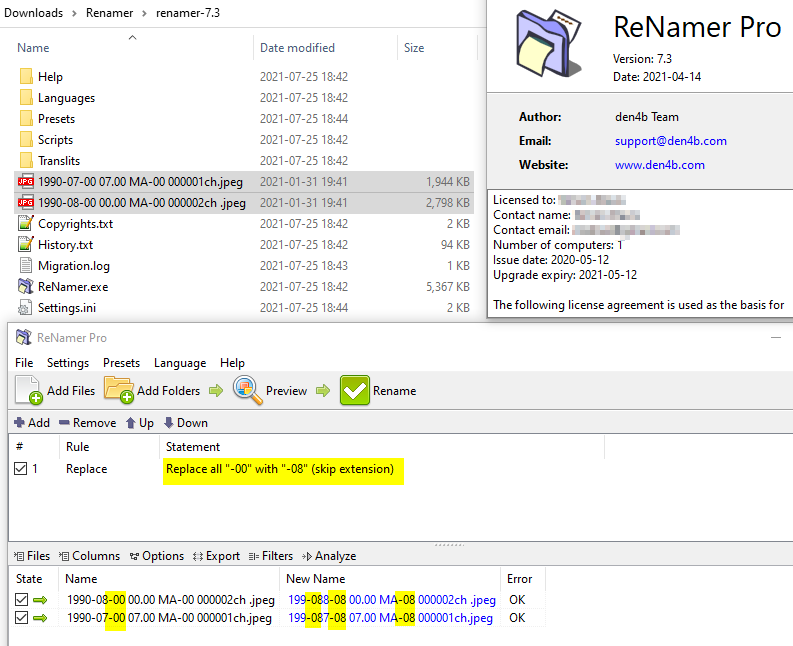Click new name 199-088-08 00.00 MA-08 000002ch .jpeg
This screenshot has width=793, height=646.
[x=392, y=600]
